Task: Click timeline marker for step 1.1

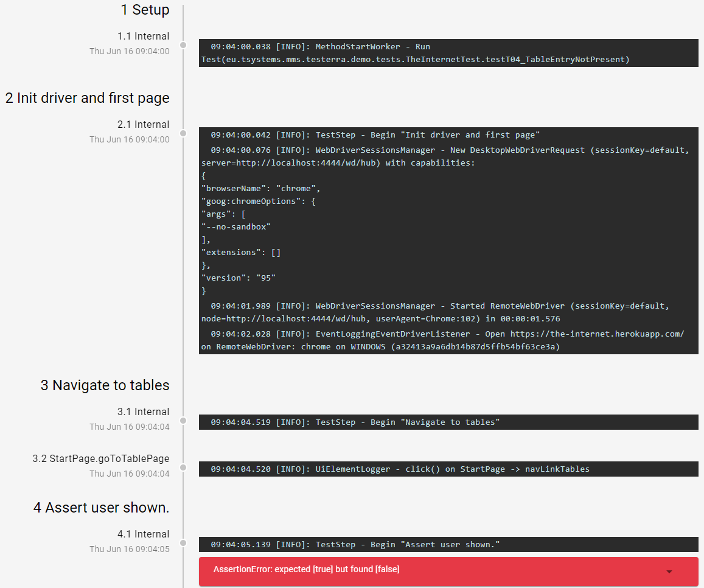Action: [183, 45]
